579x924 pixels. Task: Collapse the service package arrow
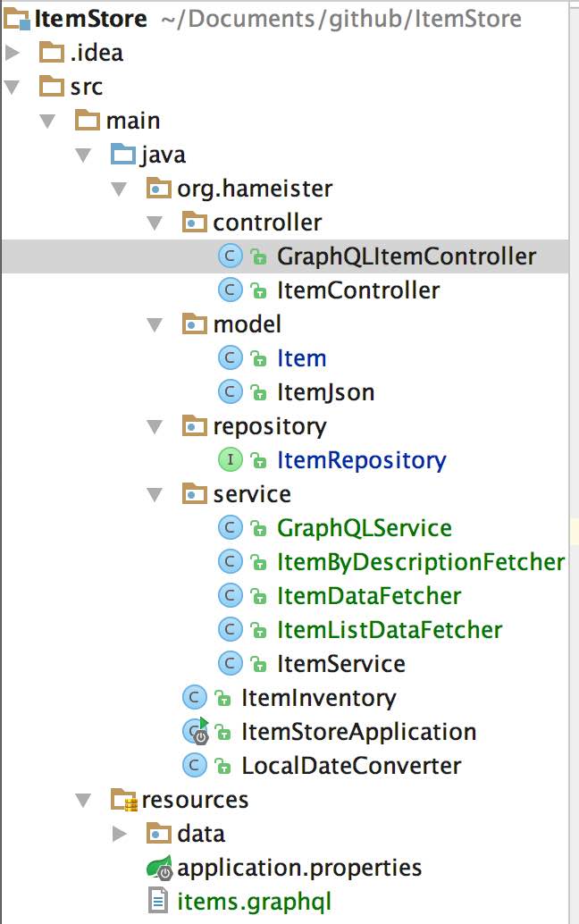pyautogui.click(x=155, y=494)
